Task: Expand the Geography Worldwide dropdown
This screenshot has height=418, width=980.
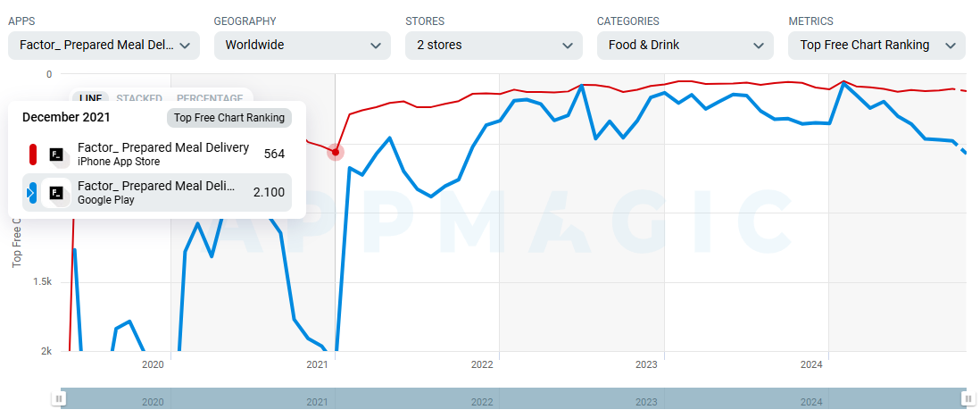Action: (x=302, y=45)
